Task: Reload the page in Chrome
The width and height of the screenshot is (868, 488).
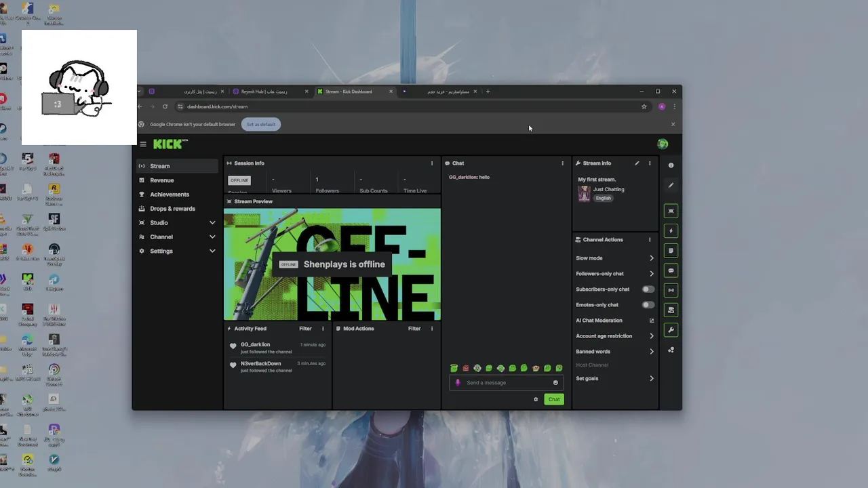Action: [165, 106]
